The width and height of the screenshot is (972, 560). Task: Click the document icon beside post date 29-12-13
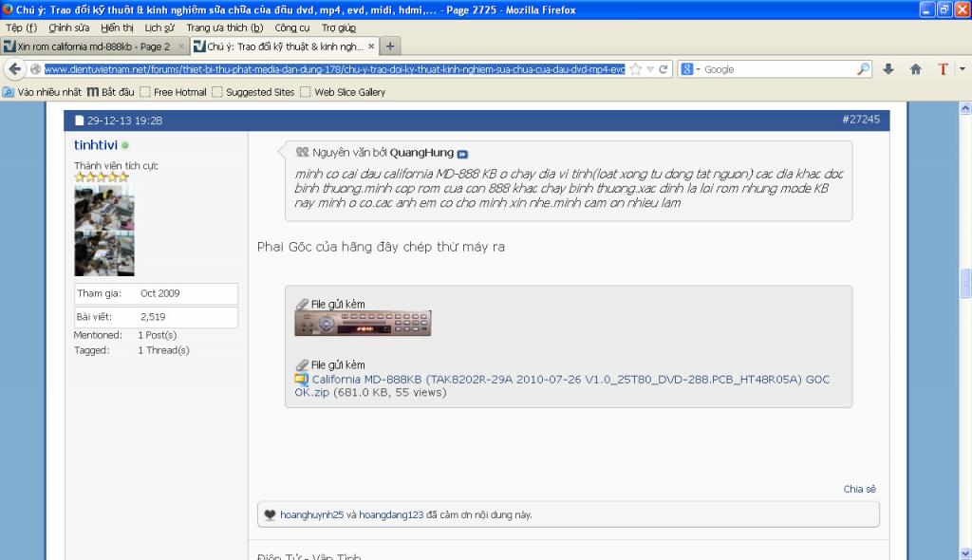[x=80, y=121]
